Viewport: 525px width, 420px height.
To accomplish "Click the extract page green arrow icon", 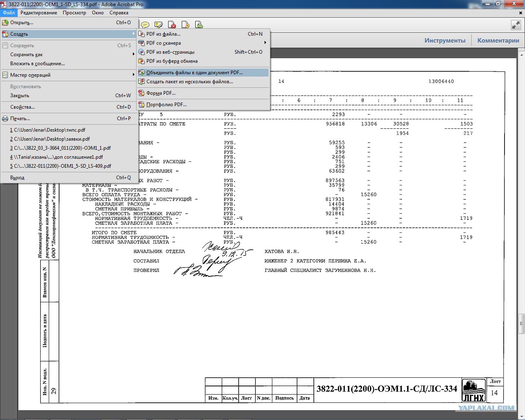I will [199, 25].
